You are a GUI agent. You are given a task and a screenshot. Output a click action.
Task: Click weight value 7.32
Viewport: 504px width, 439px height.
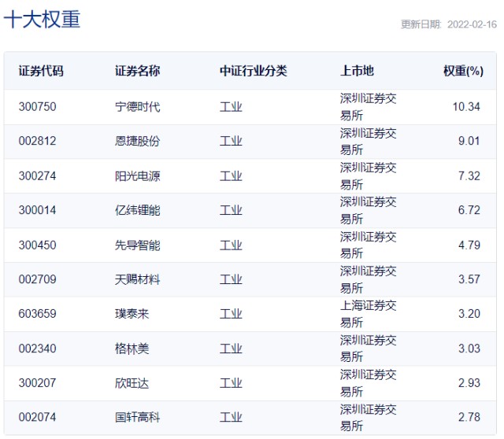click(469, 176)
